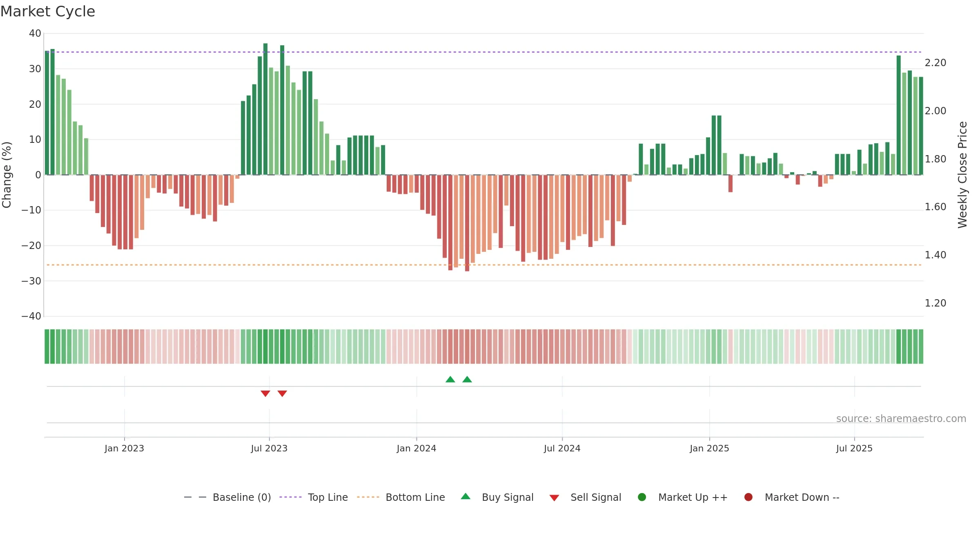Click the dark red Market Down circle icon

point(748,497)
